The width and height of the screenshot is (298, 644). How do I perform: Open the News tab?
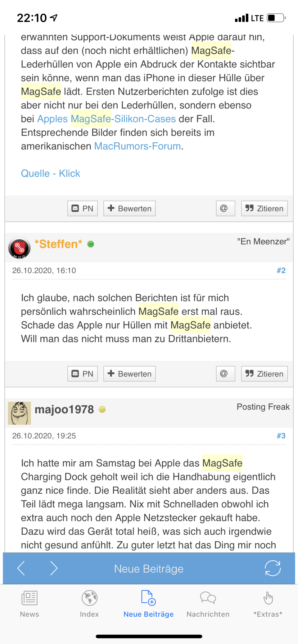coord(30,604)
